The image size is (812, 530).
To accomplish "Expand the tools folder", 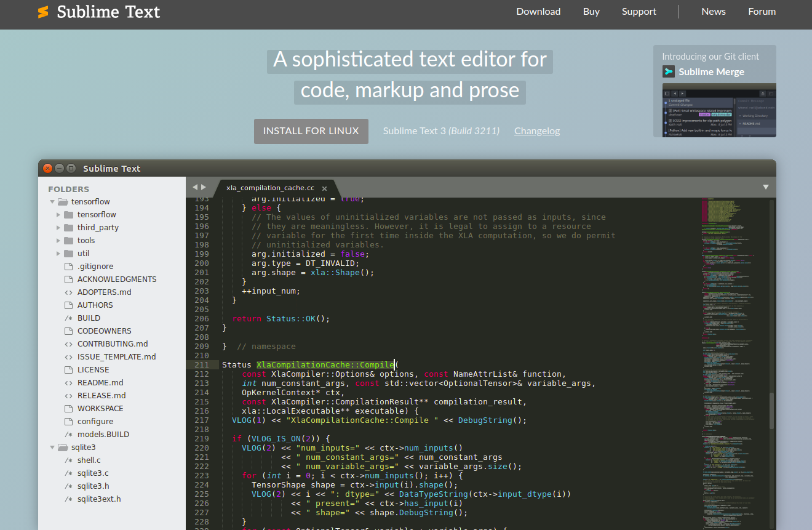I will coord(59,240).
